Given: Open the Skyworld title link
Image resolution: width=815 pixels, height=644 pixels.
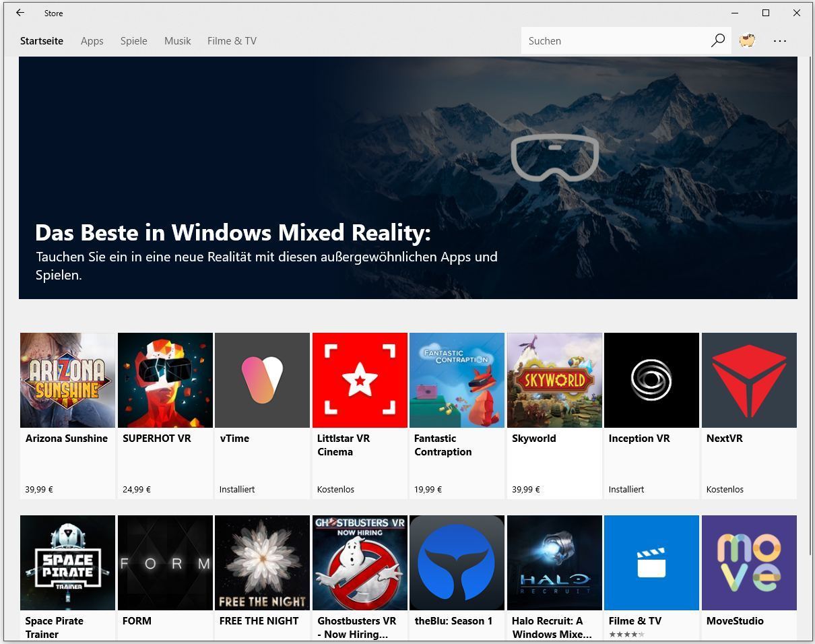Looking at the screenshot, I should [533, 438].
